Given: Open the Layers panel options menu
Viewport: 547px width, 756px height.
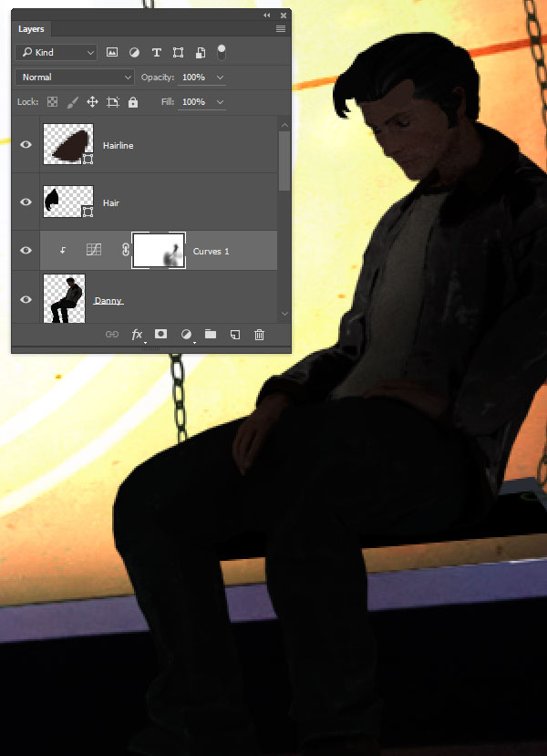Looking at the screenshot, I should coord(281,29).
